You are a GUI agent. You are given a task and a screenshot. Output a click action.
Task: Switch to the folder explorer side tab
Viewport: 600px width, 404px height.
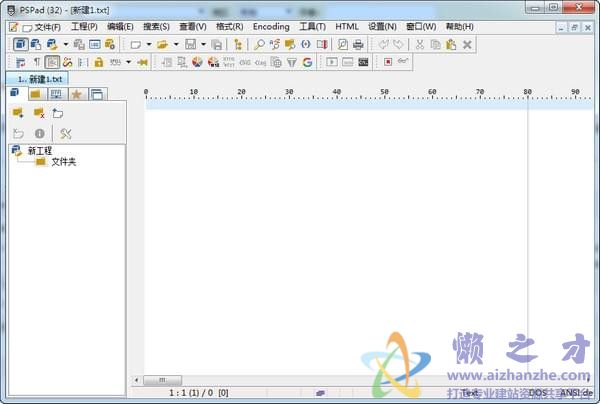click(x=36, y=94)
